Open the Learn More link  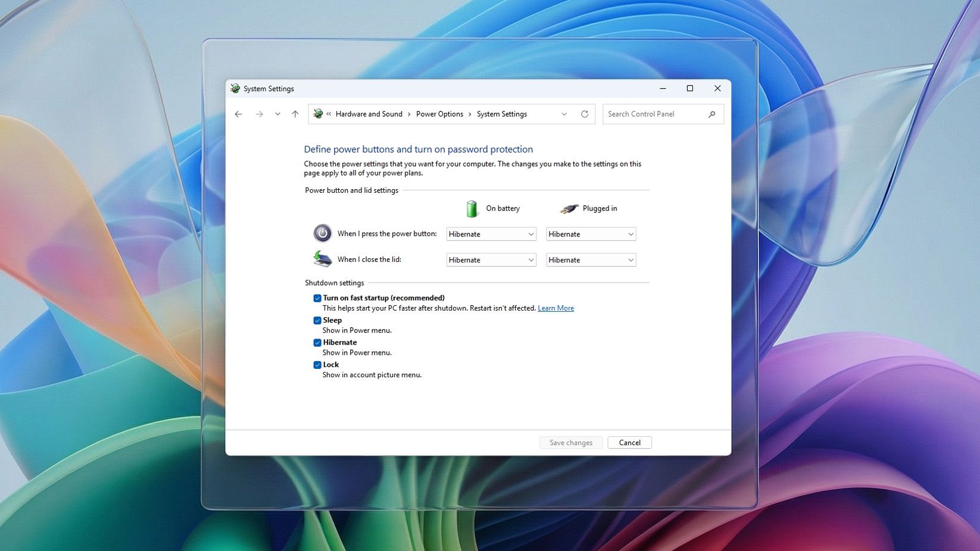click(555, 308)
